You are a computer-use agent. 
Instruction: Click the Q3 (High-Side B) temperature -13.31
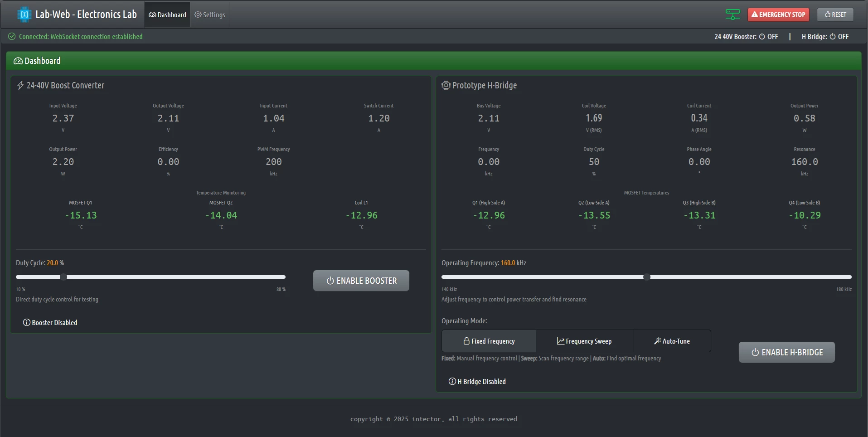point(699,215)
